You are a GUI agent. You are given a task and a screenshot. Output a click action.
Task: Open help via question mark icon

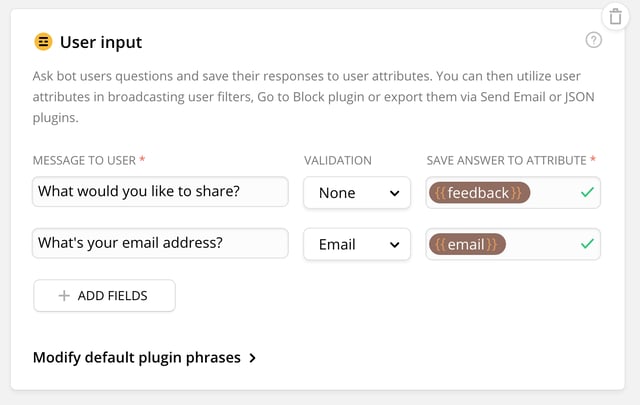[593, 40]
